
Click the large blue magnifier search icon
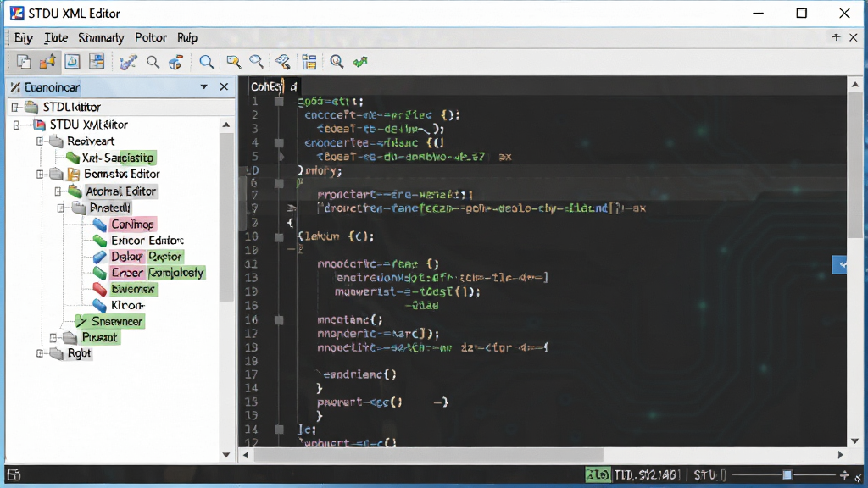(x=206, y=62)
